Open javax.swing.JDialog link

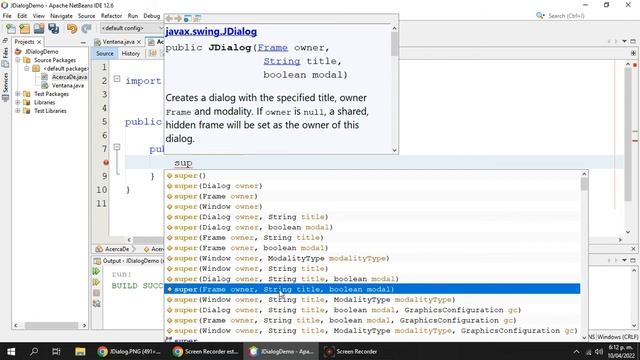pyautogui.click(x=211, y=32)
